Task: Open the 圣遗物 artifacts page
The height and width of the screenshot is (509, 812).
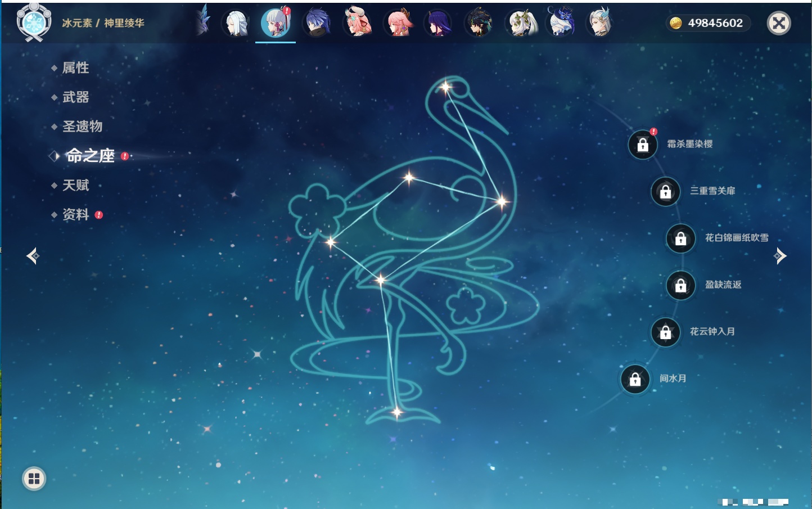Action: click(x=82, y=127)
